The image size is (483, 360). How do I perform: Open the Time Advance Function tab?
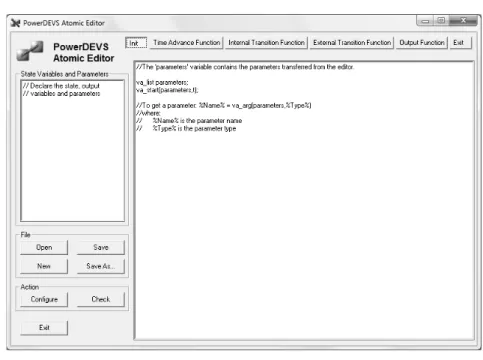pos(186,43)
